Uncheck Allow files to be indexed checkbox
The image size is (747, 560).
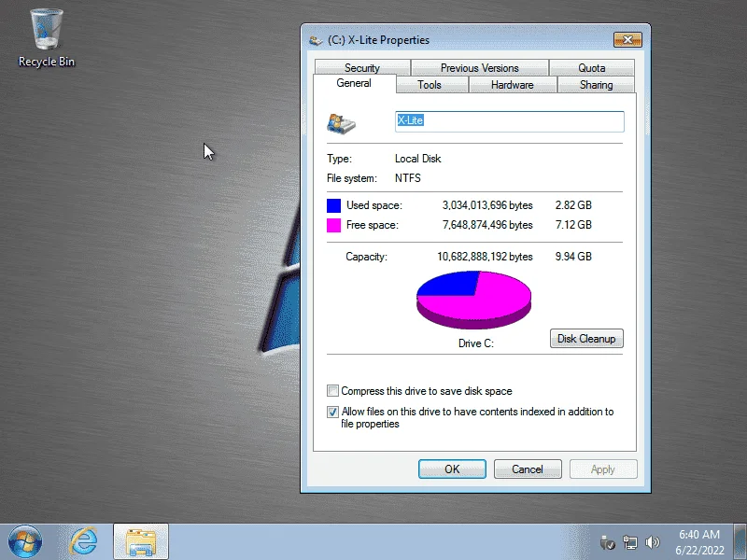332,412
